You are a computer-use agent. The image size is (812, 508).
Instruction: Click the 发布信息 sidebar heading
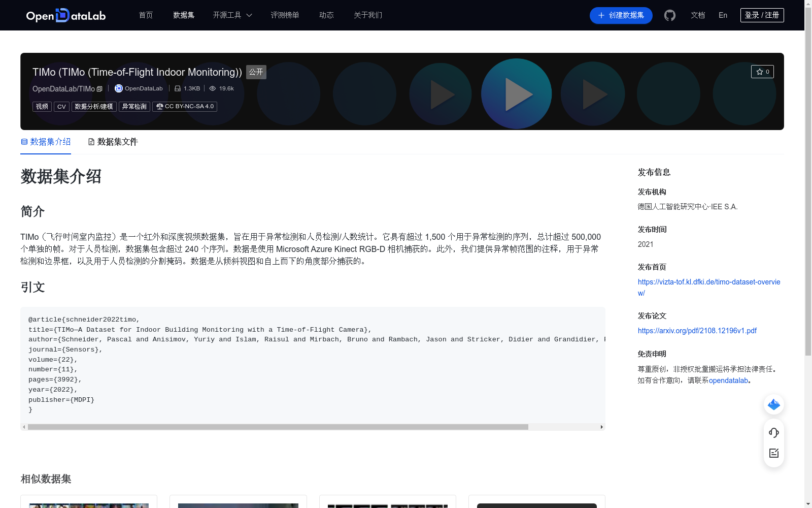[654, 172]
